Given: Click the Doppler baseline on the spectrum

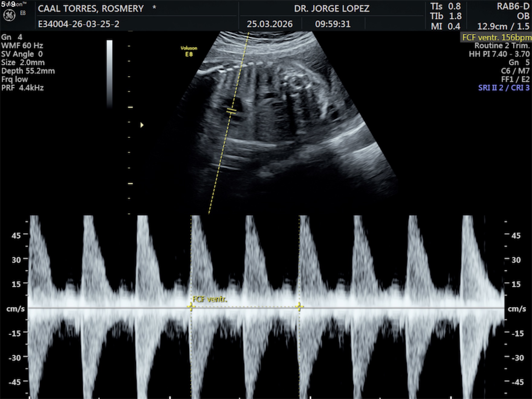Looking at the screenshot, I should (393, 308).
